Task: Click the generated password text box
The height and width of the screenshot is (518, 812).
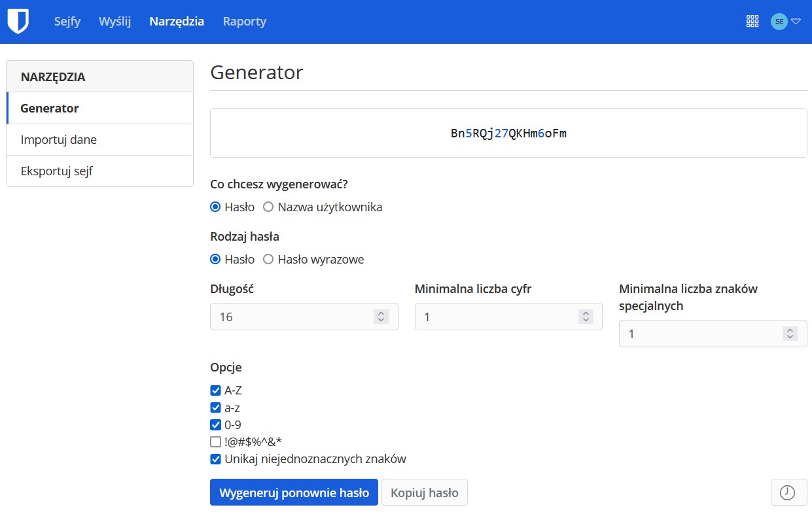Action: 508,133
